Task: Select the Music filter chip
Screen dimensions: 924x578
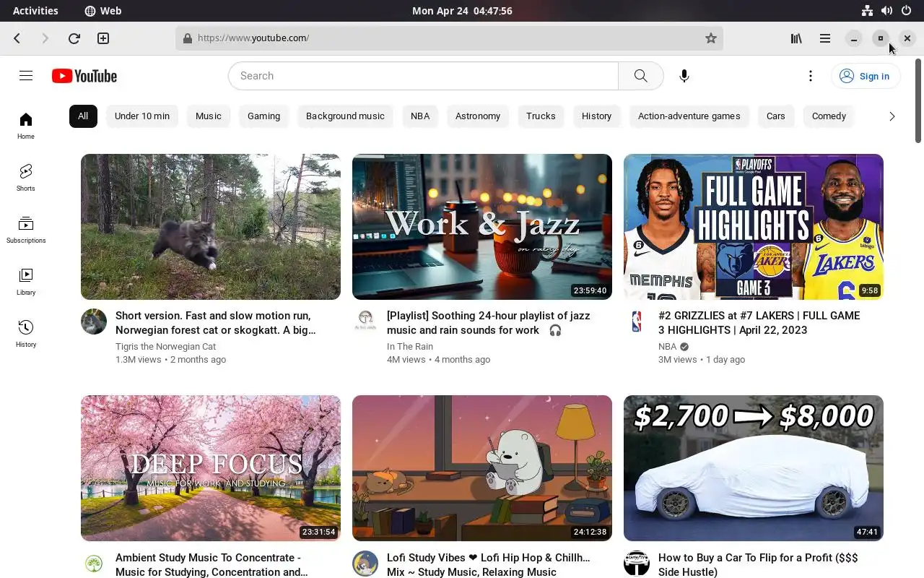Action: (209, 116)
